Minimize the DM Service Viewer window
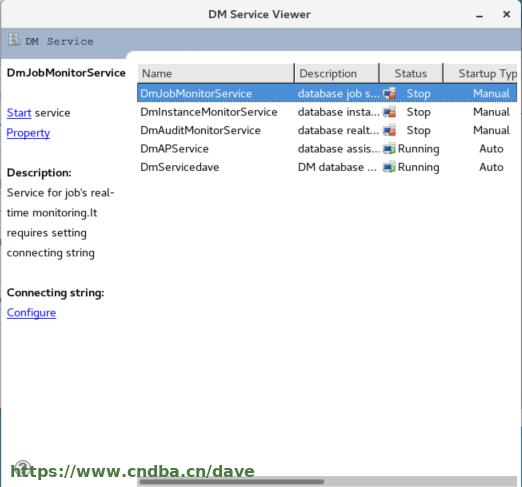 (479, 15)
